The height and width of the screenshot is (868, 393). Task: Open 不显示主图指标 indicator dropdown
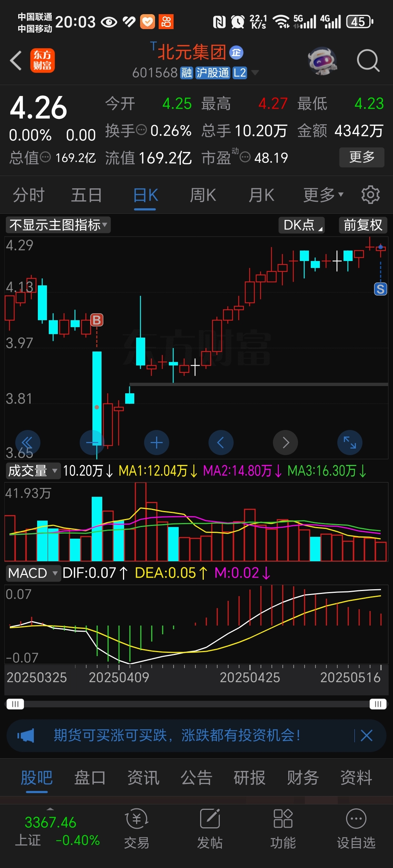click(x=58, y=225)
